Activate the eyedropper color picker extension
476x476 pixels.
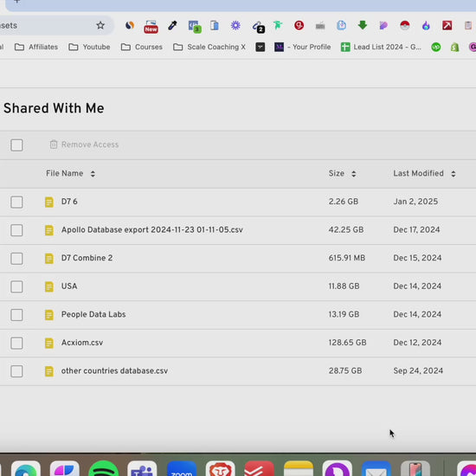[x=172, y=25]
